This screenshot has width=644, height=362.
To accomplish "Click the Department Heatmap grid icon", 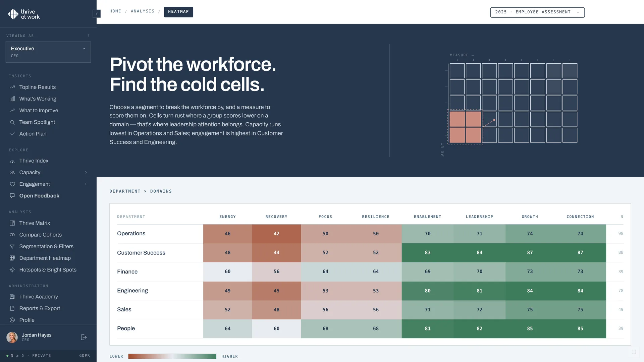I will [12, 258].
